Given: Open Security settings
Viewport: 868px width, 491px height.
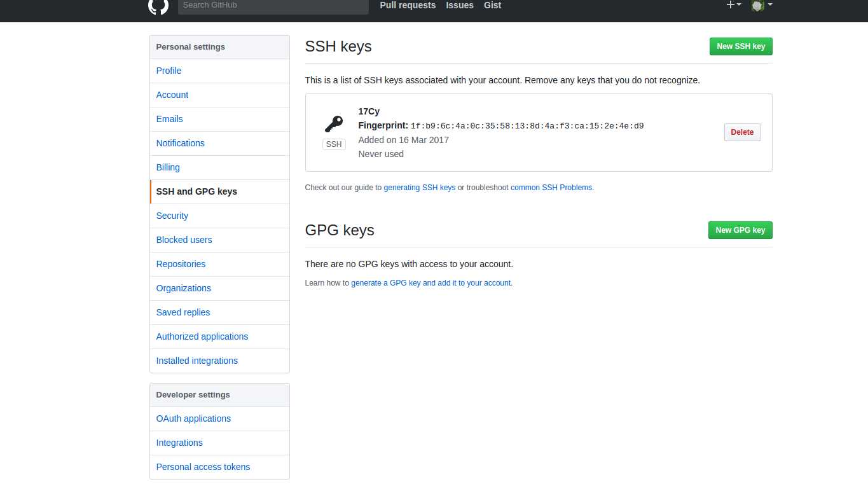Looking at the screenshot, I should 219,216.
